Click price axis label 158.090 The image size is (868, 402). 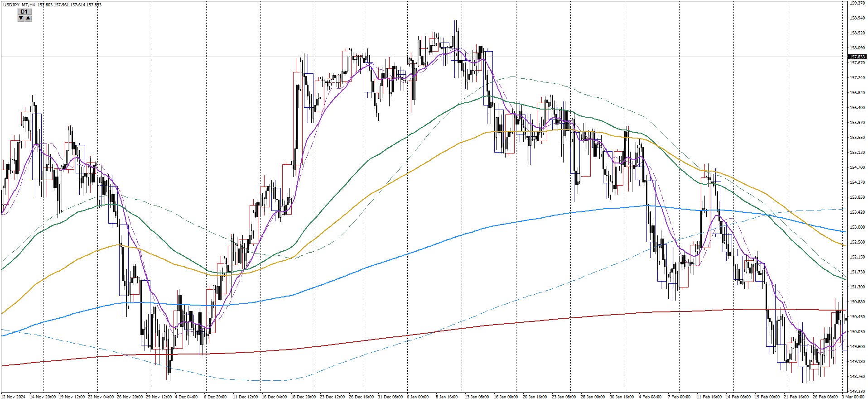point(857,48)
